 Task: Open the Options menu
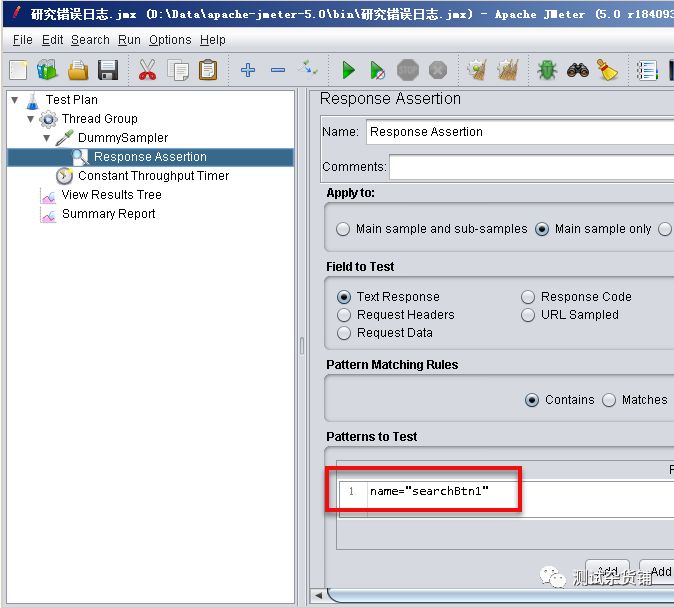170,40
